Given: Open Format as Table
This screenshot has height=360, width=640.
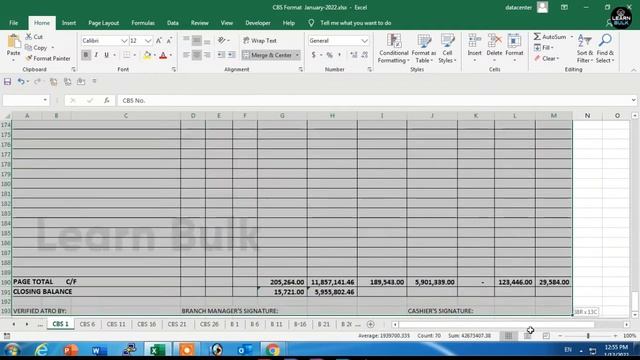Looking at the screenshot, I should pyautogui.click(x=424, y=49).
